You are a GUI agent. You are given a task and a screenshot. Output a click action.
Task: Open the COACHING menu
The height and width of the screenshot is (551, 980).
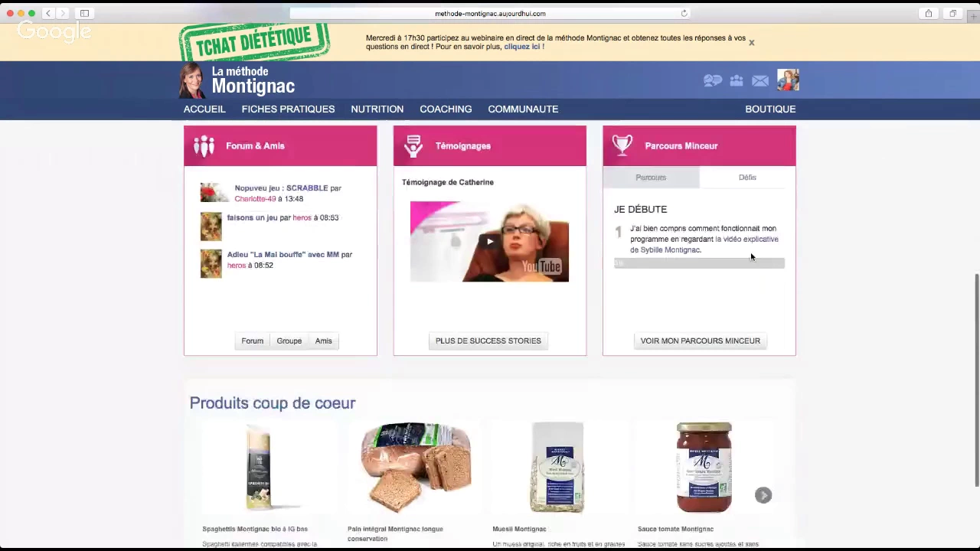(446, 109)
